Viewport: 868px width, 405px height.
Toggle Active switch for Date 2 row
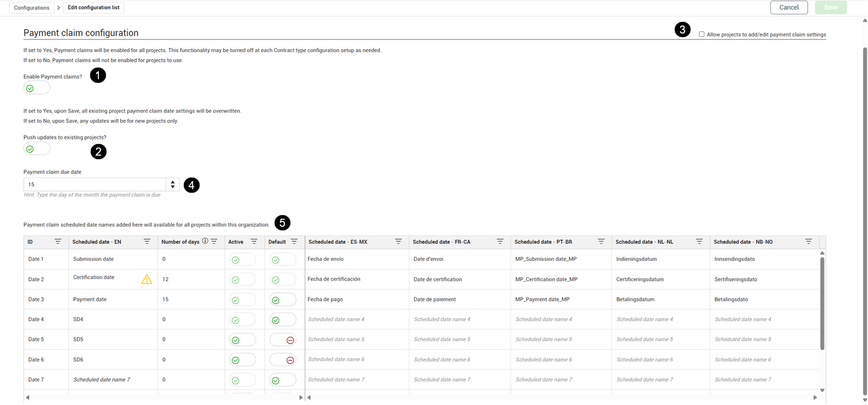tap(242, 279)
